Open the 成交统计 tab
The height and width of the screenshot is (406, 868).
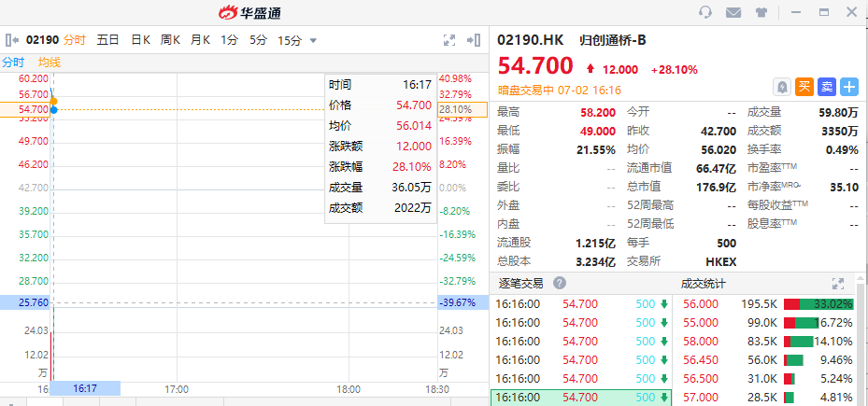coord(703,284)
